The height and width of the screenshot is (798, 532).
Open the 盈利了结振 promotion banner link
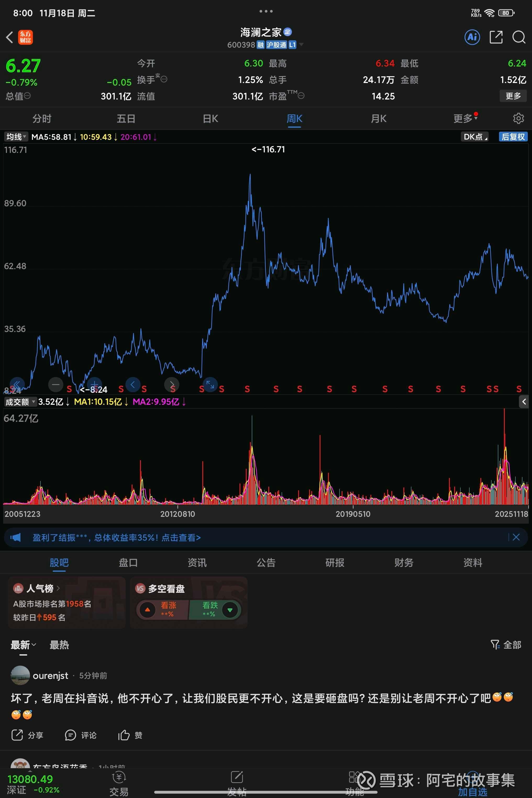[x=116, y=537]
